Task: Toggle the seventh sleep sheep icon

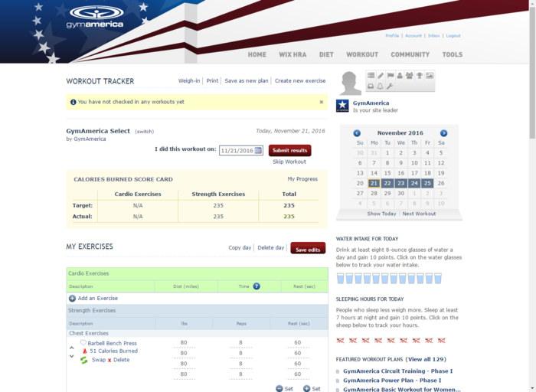Action: [416, 341]
